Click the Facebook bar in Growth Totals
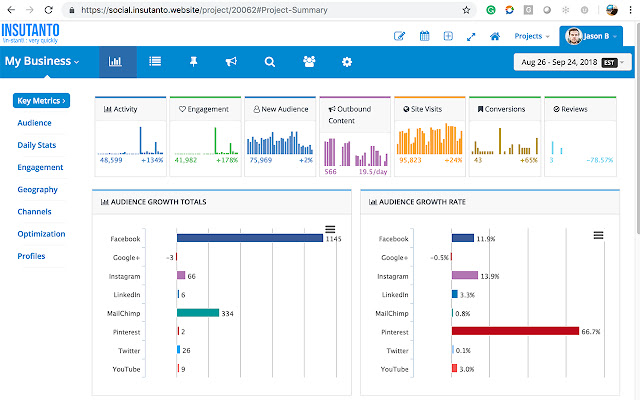 pos(250,238)
